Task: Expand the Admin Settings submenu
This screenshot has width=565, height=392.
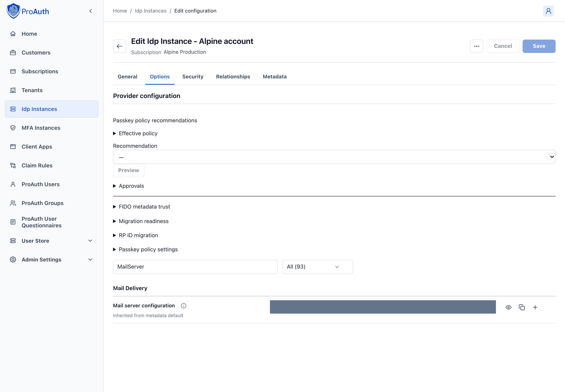Action: [52, 260]
